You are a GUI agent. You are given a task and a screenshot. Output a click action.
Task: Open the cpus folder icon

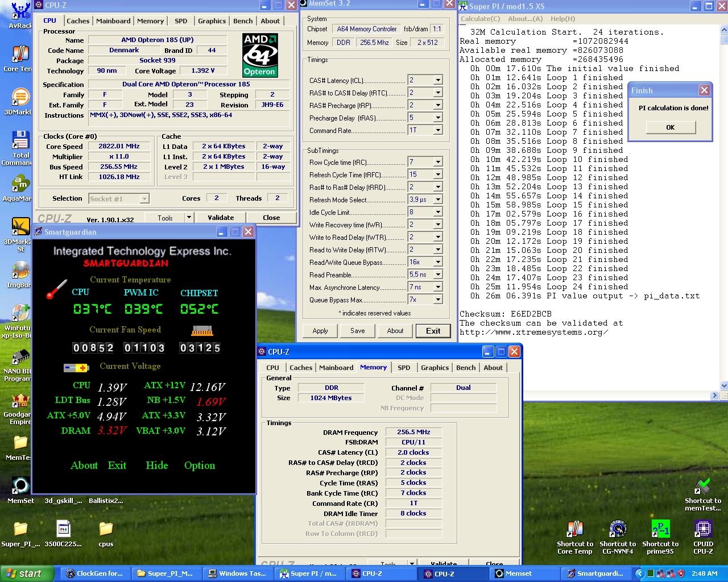click(x=106, y=530)
